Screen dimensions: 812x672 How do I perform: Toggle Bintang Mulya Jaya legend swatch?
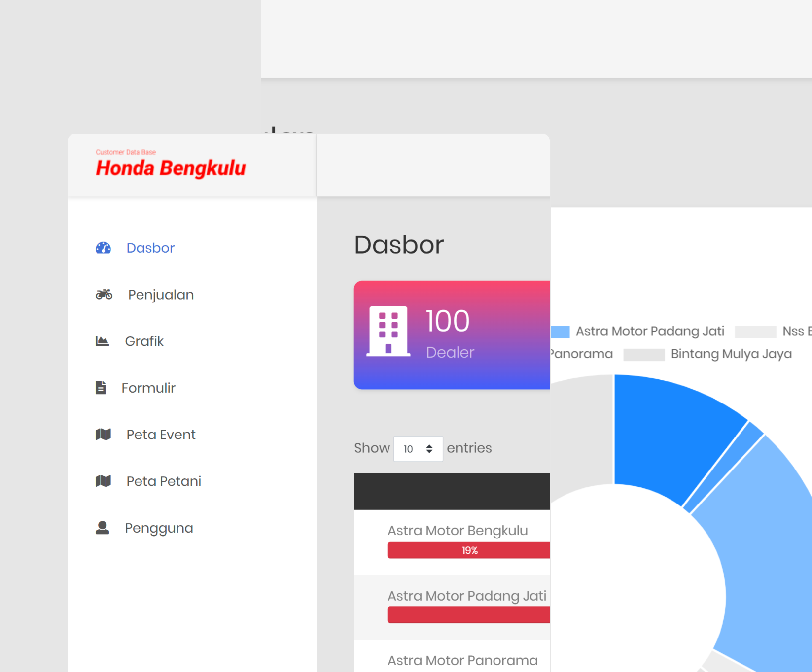(x=644, y=355)
